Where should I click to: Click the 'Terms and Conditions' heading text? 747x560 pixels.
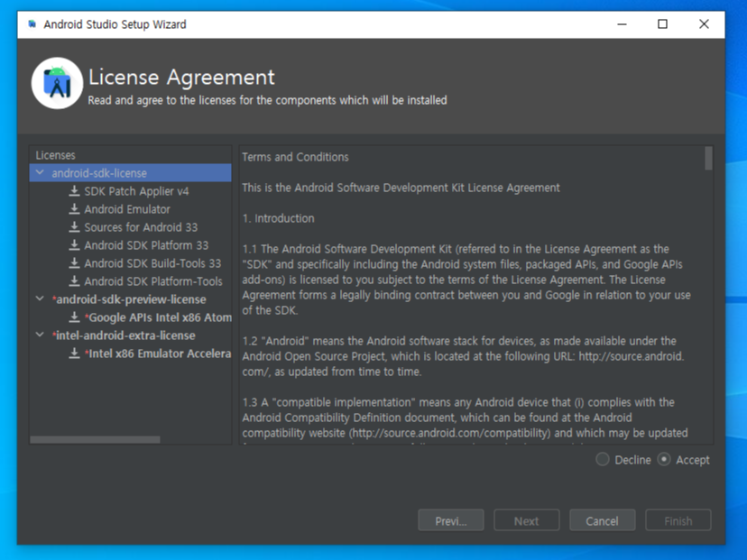coord(295,157)
